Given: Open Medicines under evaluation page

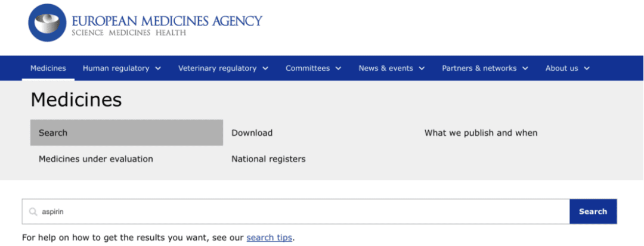Looking at the screenshot, I should (x=95, y=158).
